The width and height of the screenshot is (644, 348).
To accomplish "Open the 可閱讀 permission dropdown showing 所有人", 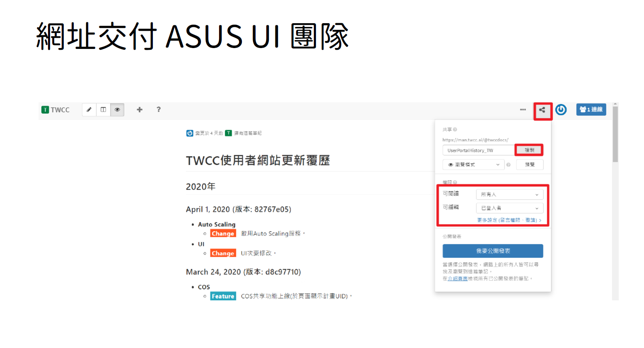I will 509,194.
